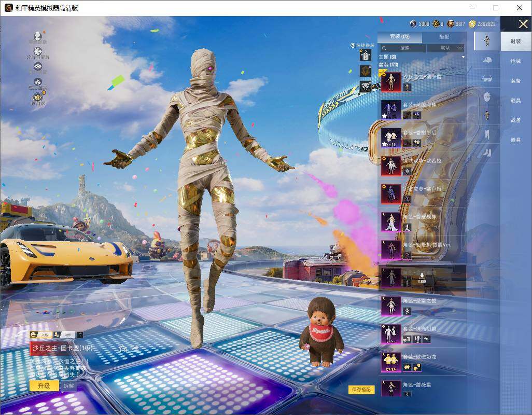Open the 默认 sort dropdown
Screen dimensions: 532x415
445,48
